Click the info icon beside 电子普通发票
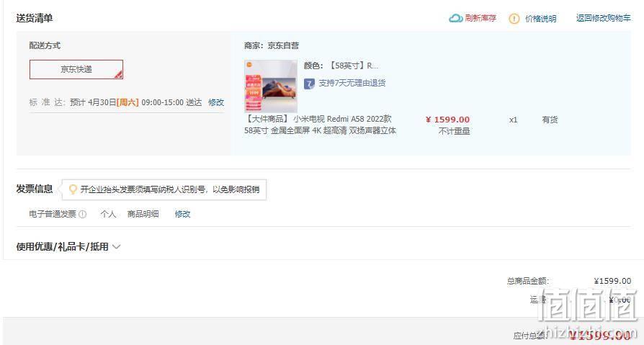The image size is (644, 345). click(83, 214)
